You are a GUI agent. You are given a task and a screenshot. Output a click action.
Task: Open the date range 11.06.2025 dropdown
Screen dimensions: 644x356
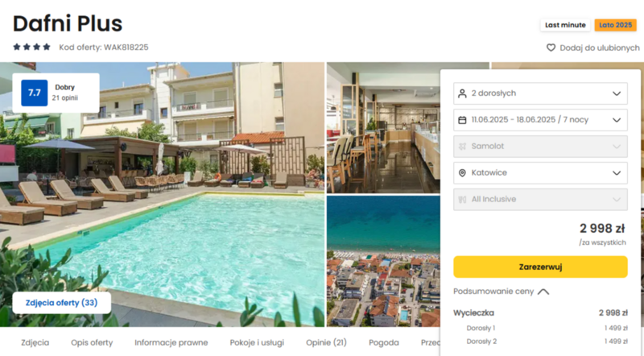pyautogui.click(x=540, y=120)
